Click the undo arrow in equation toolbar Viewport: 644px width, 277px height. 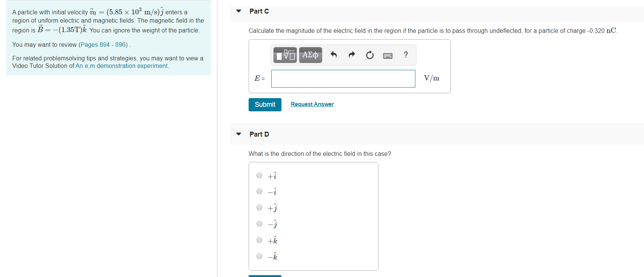tap(333, 55)
